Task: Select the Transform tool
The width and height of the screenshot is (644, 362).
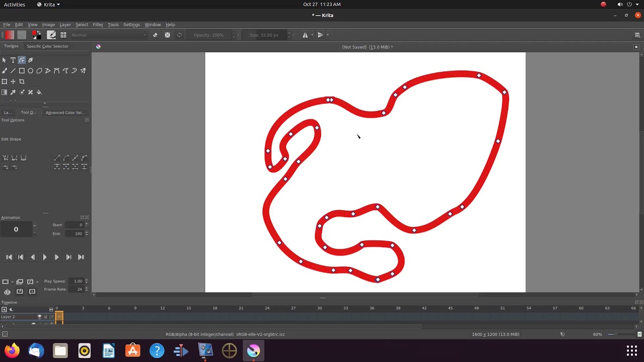Action: click(5, 81)
